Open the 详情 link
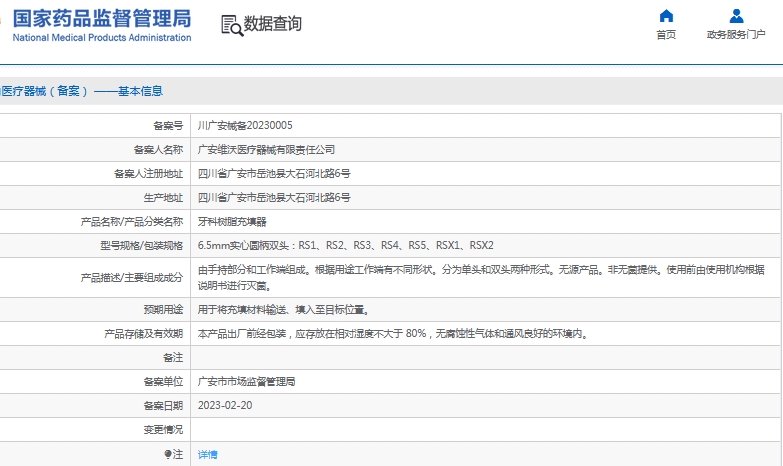 [207, 454]
